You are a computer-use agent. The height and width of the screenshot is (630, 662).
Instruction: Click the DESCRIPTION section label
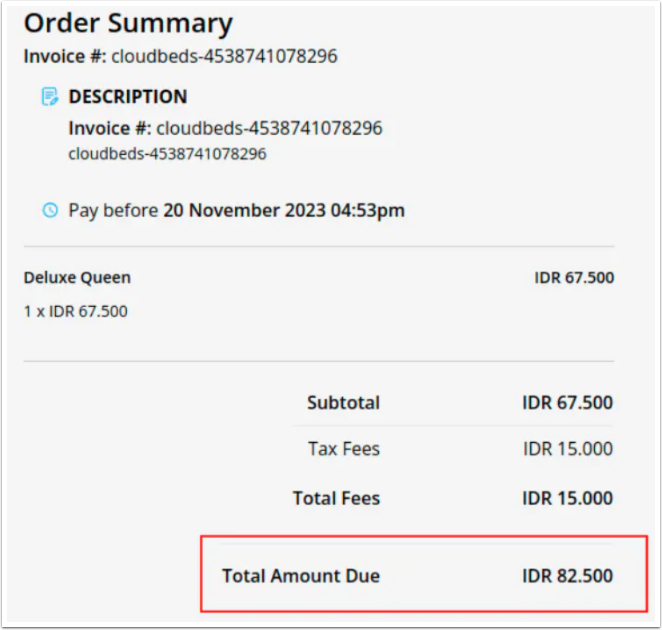pyautogui.click(x=128, y=97)
